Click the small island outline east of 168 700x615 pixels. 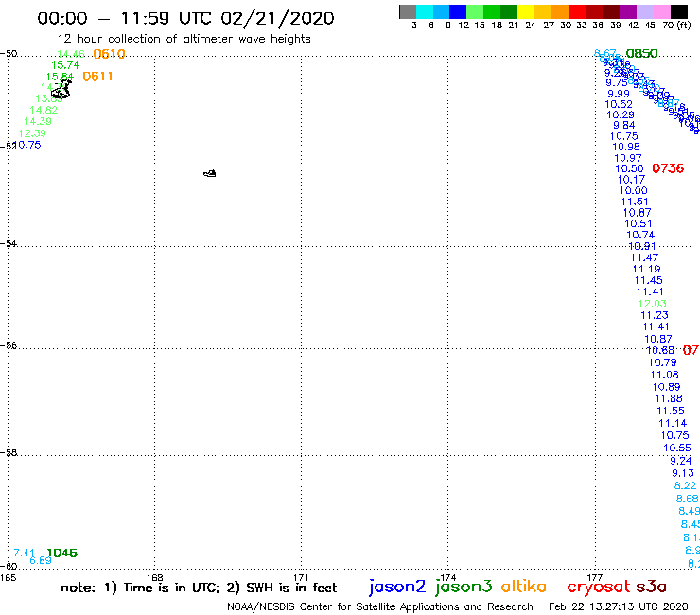(210, 173)
